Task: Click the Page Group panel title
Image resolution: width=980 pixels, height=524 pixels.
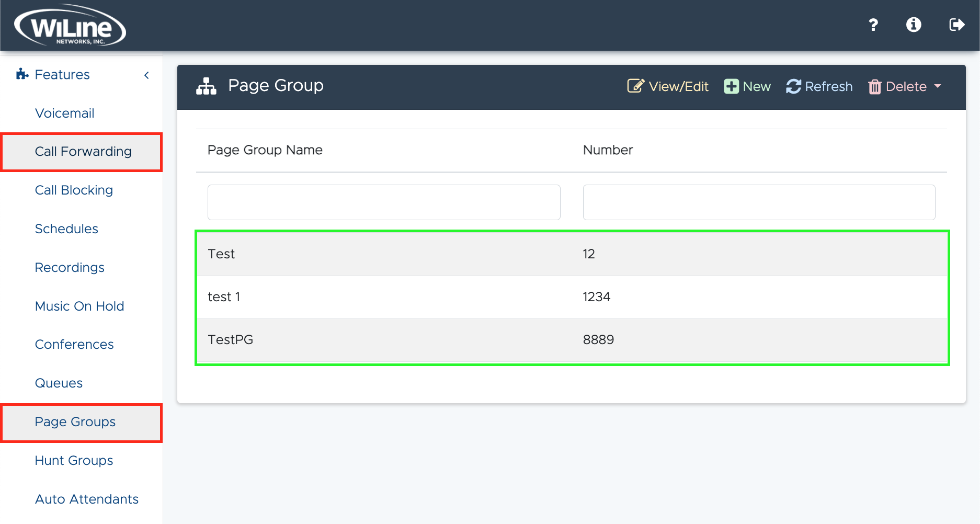Action: (x=276, y=86)
